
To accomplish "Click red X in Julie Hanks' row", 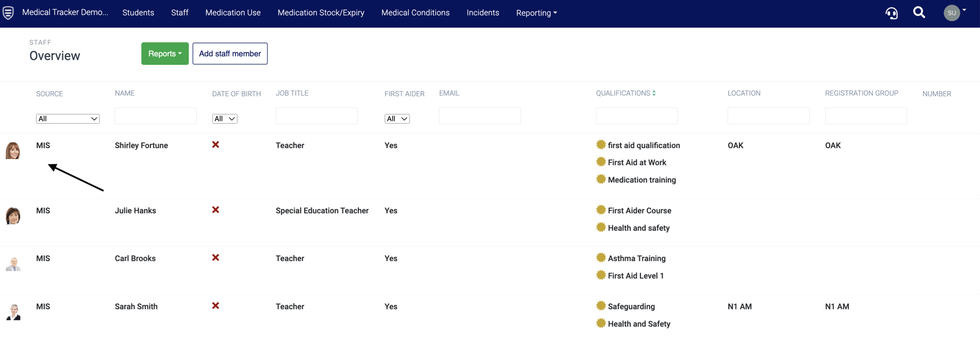I will 215,210.
